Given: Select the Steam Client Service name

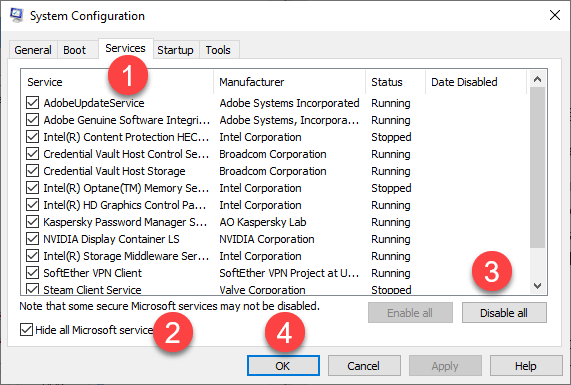Looking at the screenshot, I should 92,290.
